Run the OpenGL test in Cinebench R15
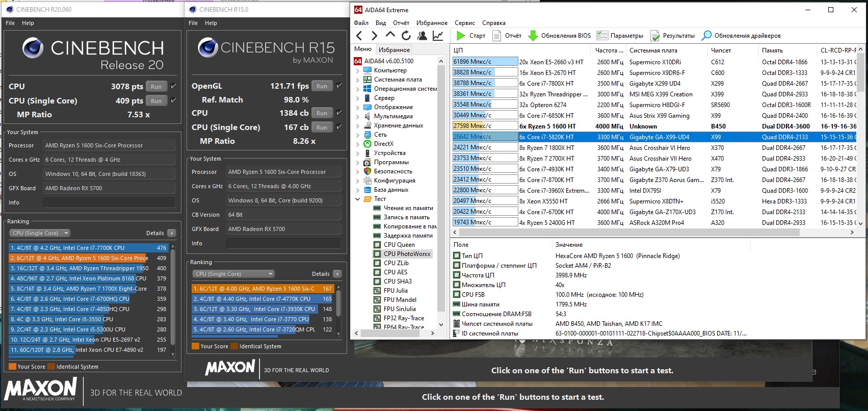The height and width of the screenshot is (411, 868). click(x=322, y=86)
